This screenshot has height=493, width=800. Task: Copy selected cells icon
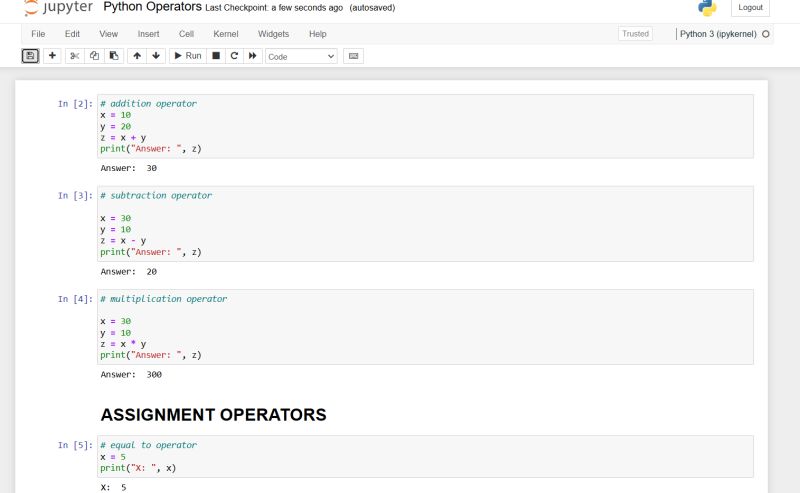point(94,56)
